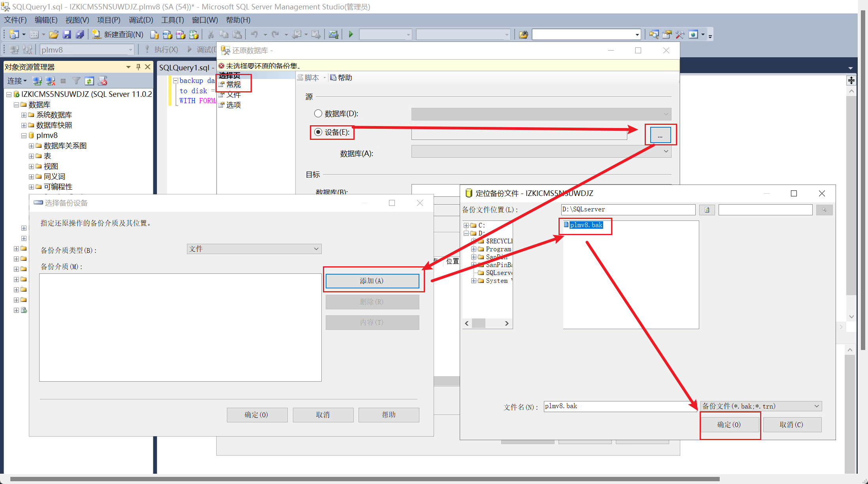Image resolution: width=868 pixels, height=484 pixels.
Task: Click the Cut scissors icon
Action: 211,35
